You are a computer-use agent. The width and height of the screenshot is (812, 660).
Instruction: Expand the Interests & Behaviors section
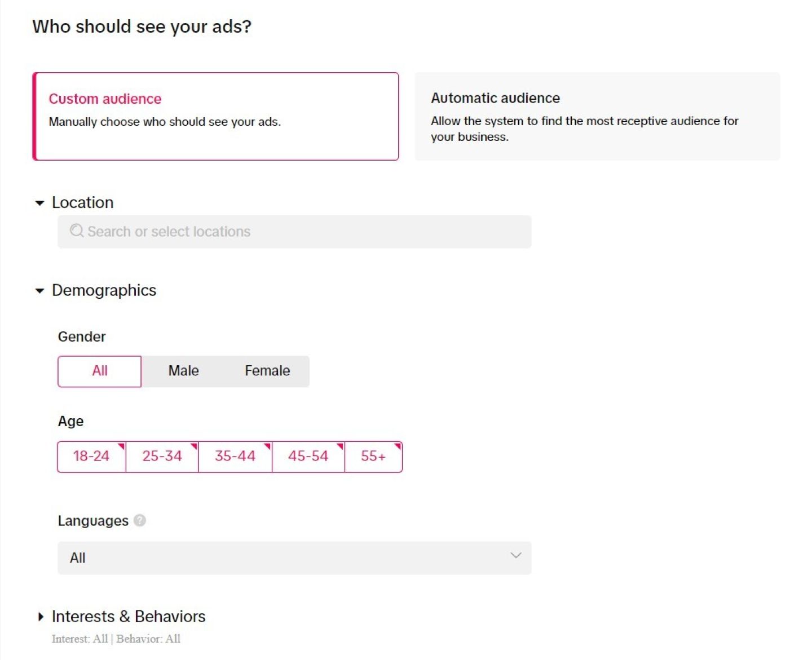click(40, 617)
